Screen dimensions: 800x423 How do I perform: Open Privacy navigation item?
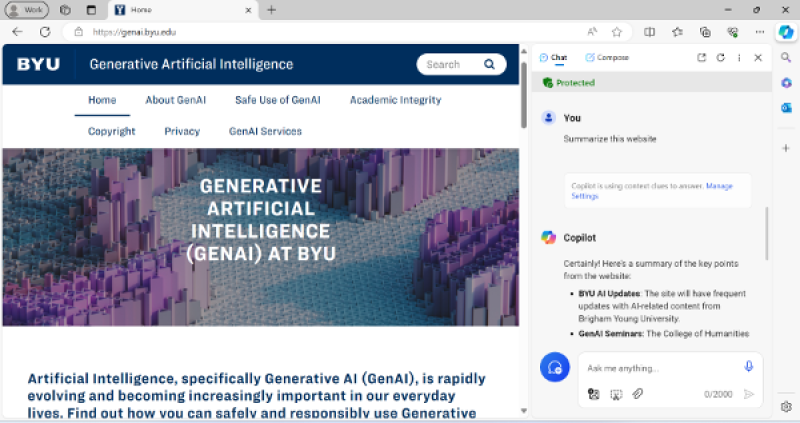(182, 131)
